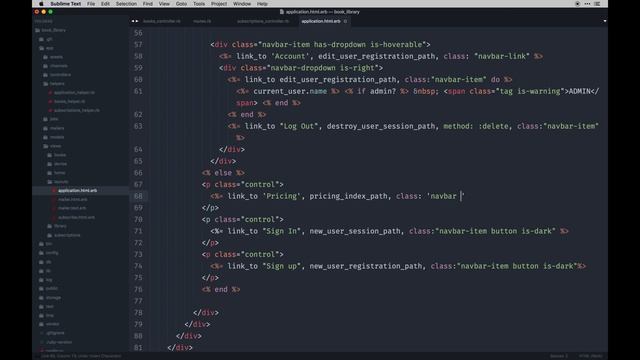Click the assets folder icon
This screenshot has width=640, height=360.
[x=45, y=57]
